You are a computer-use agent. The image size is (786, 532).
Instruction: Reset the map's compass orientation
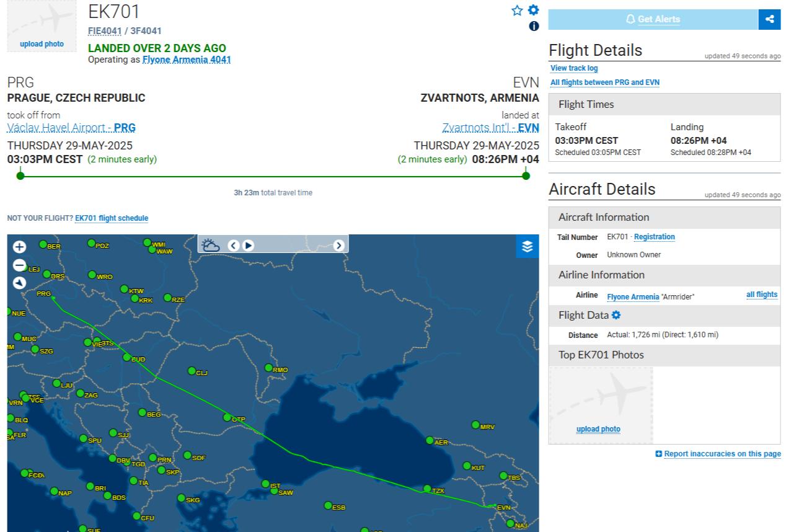[x=20, y=283]
